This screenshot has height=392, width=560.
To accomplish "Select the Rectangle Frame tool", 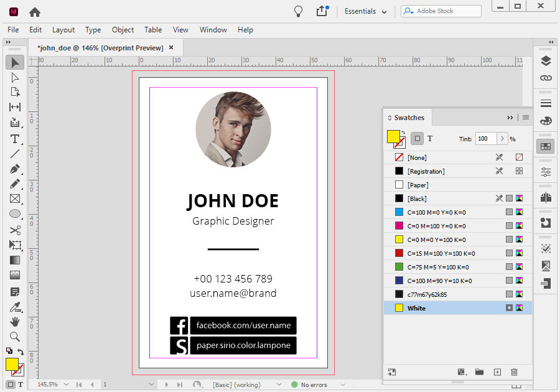I will pos(15,198).
